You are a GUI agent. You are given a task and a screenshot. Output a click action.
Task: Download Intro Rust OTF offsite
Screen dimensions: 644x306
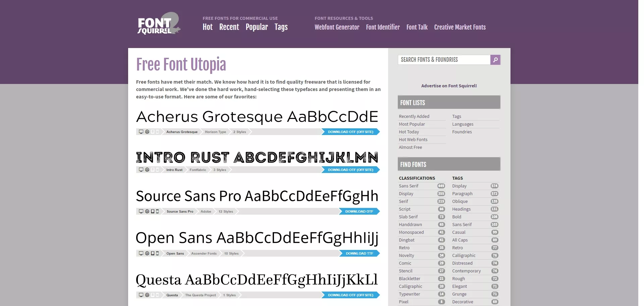(351, 170)
